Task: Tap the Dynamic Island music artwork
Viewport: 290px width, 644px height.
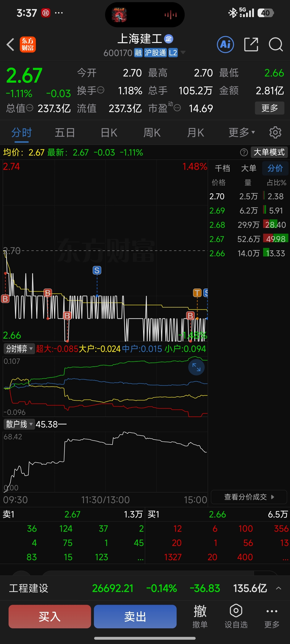Action: [119, 15]
